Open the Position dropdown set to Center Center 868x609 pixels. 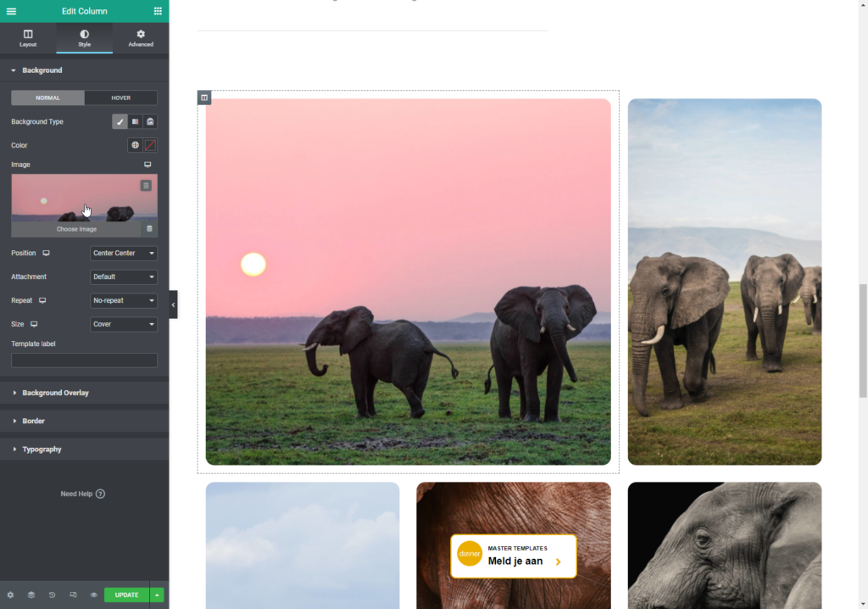124,253
